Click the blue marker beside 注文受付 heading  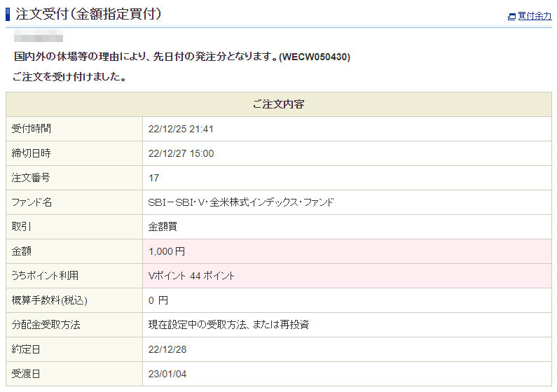click(x=8, y=14)
